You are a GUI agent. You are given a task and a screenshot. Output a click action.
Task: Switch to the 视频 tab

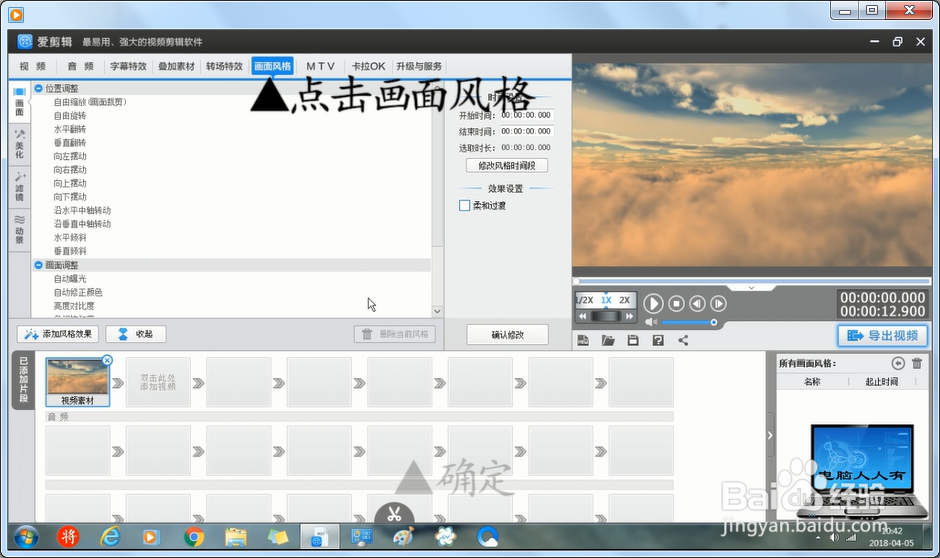tap(32, 66)
